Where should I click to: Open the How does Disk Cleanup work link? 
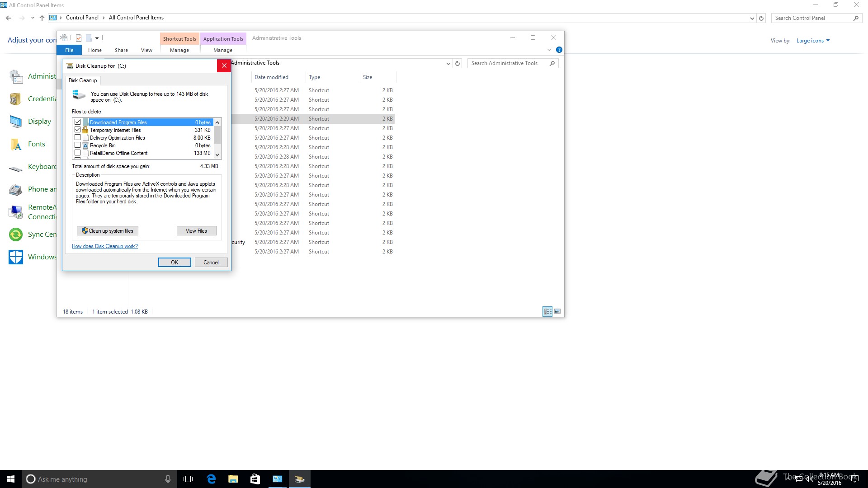point(105,246)
